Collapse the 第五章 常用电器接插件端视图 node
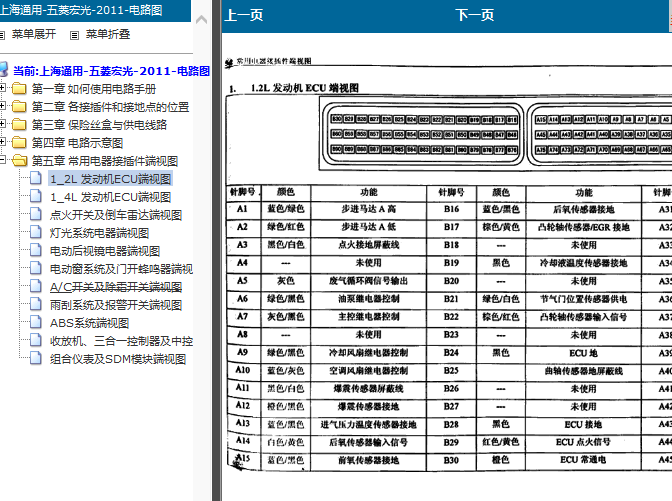The width and height of the screenshot is (672, 501). 2,160
